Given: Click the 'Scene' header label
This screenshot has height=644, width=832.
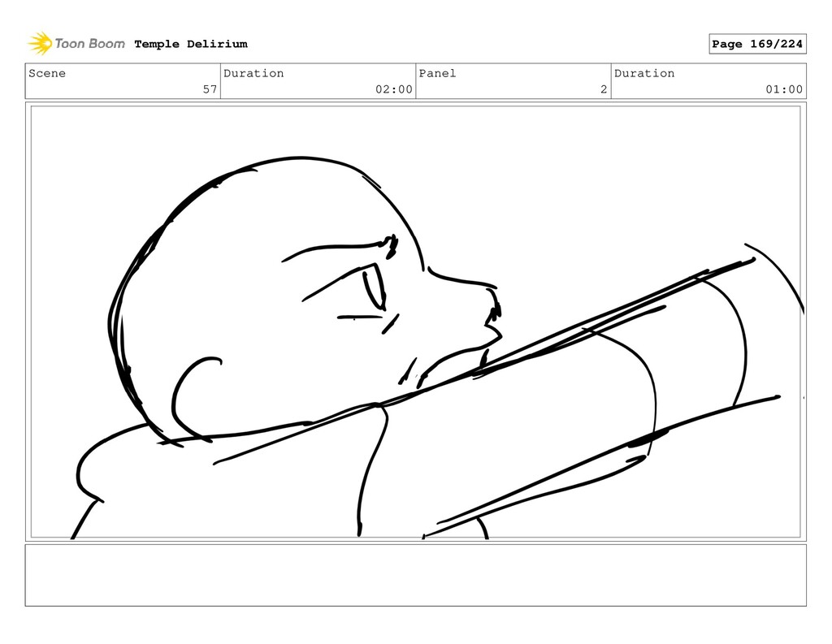Looking at the screenshot, I should (47, 73).
